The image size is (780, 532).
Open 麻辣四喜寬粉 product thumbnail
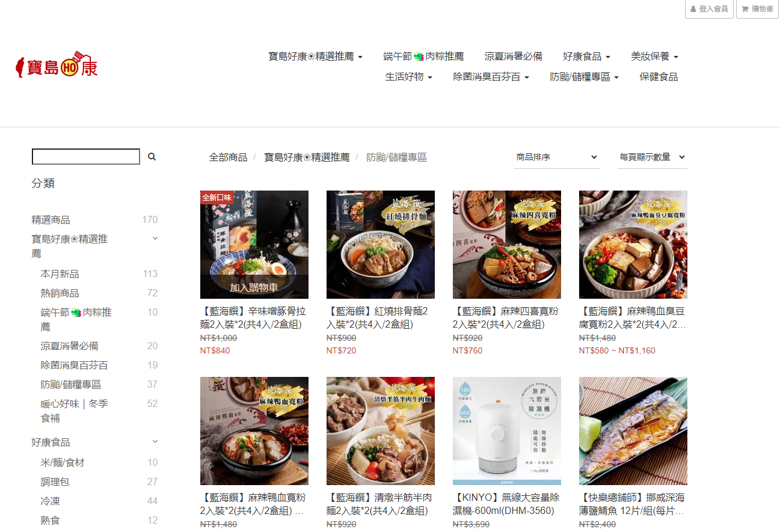tap(507, 245)
